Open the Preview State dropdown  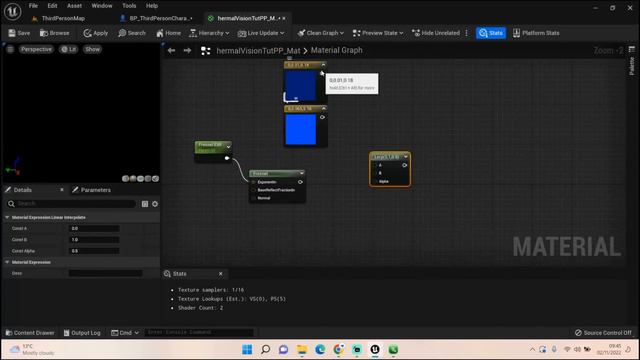(x=378, y=33)
